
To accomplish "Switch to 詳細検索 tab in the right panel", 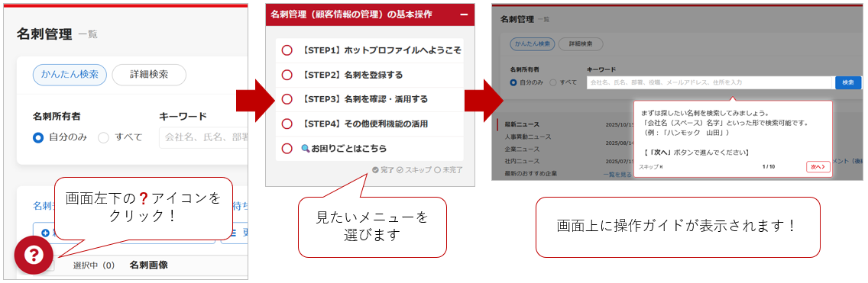I will click(581, 43).
